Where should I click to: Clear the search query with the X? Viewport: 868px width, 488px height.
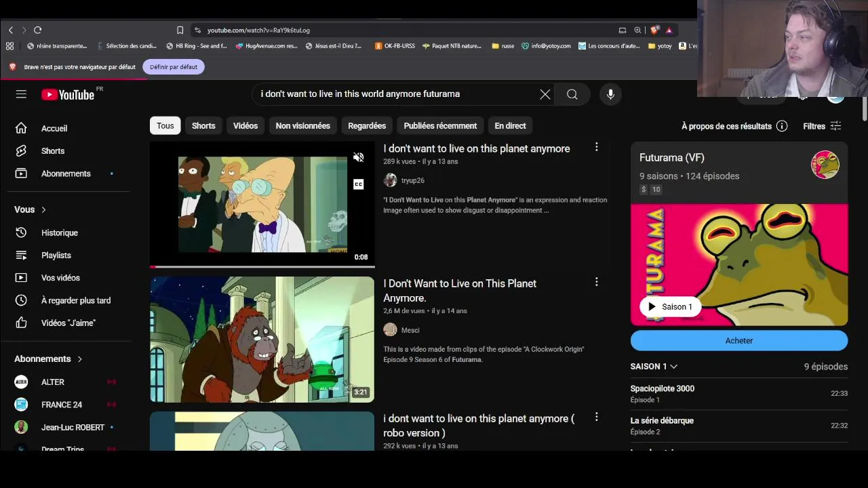point(545,94)
